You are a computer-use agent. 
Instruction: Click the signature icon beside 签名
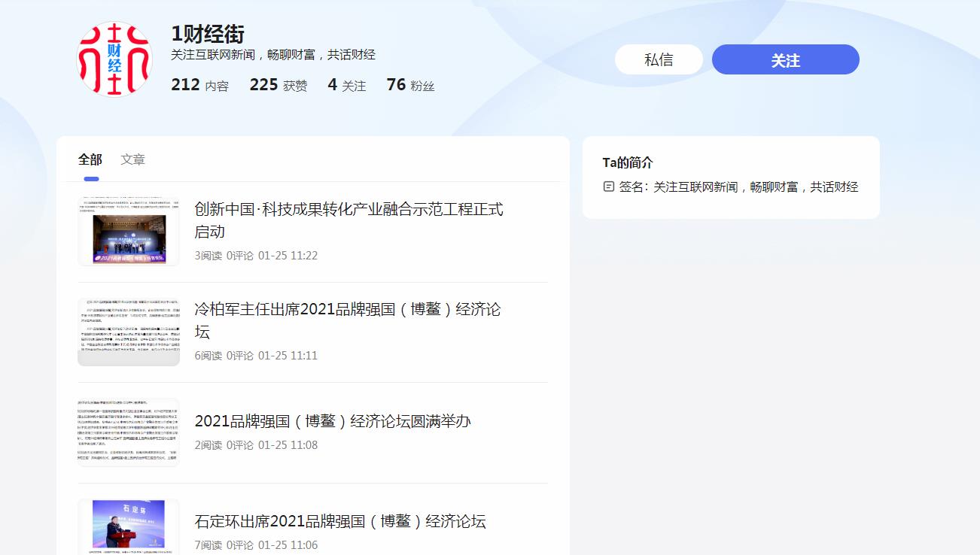609,187
